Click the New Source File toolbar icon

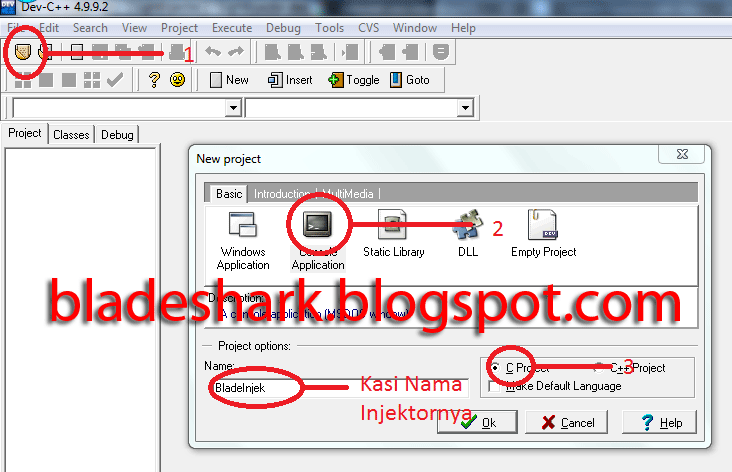coord(77,51)
